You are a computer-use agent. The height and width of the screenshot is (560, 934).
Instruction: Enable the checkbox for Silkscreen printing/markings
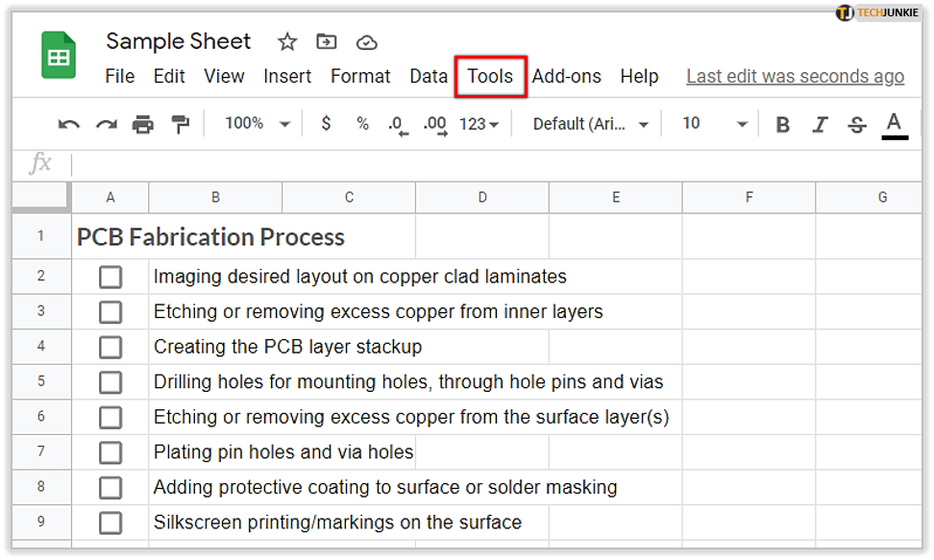(111, 523)
